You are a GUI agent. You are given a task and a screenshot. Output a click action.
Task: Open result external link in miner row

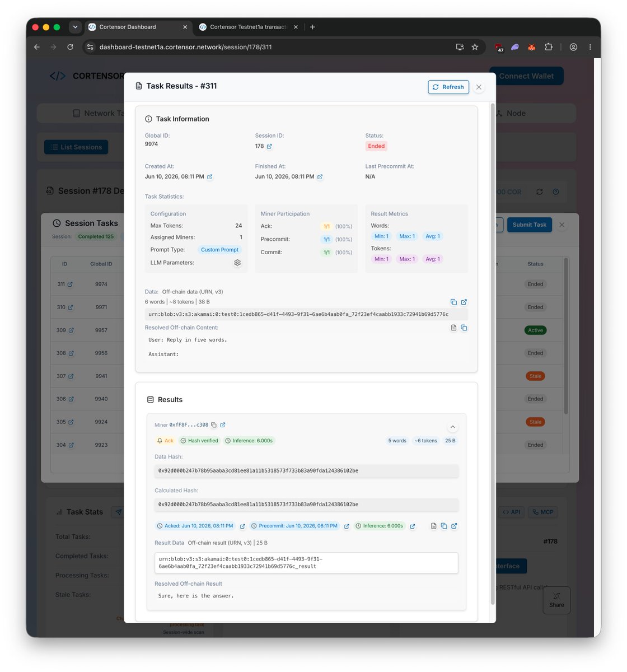454,526
